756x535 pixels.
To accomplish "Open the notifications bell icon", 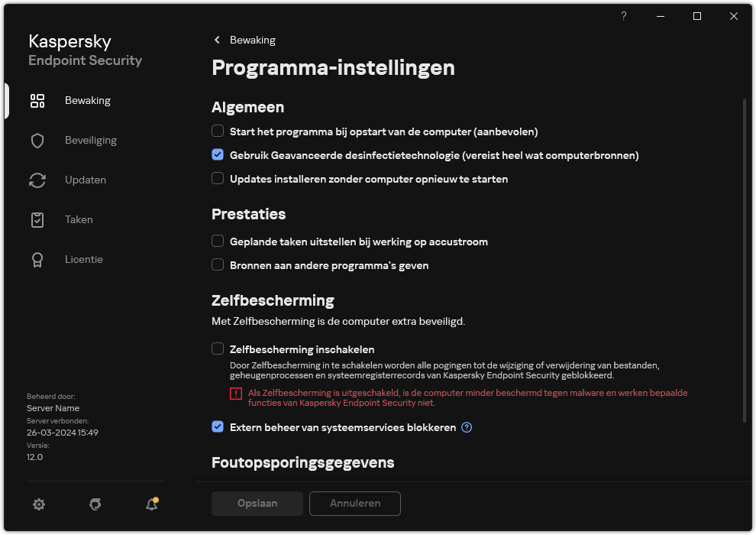I will pos(151,504).
